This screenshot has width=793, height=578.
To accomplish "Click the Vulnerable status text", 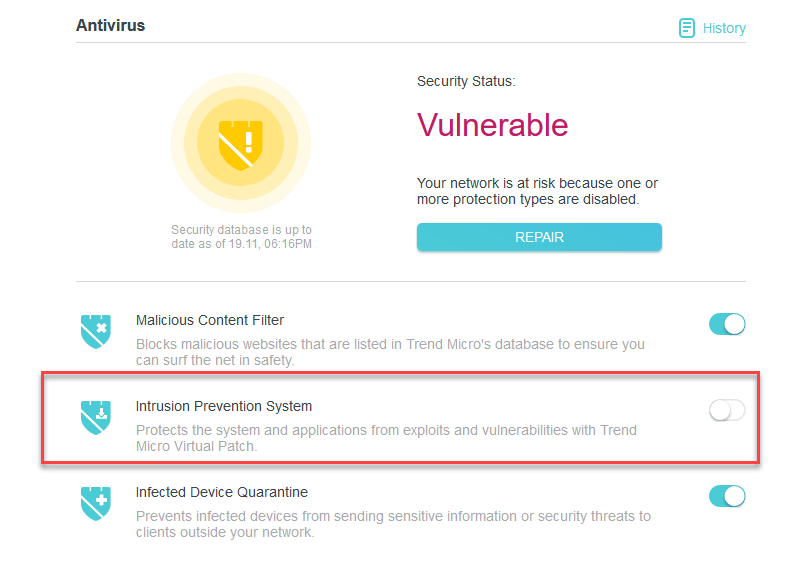I will (492, 125).
